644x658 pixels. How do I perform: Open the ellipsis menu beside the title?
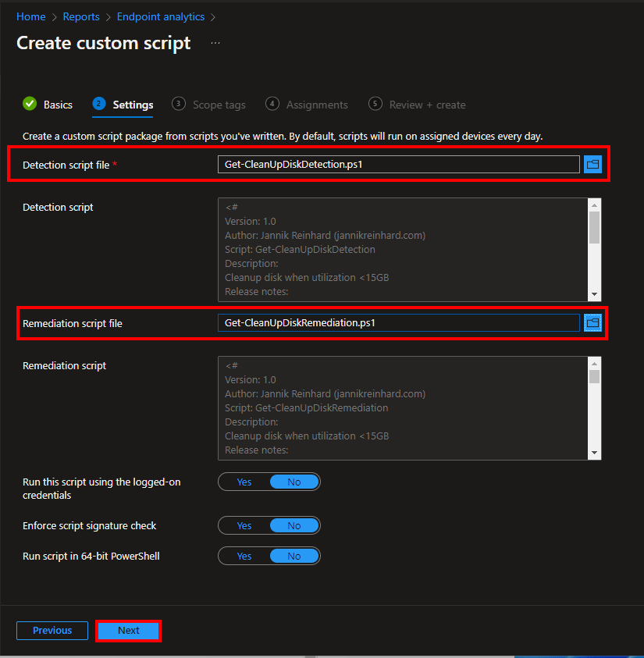click(215, 43)
